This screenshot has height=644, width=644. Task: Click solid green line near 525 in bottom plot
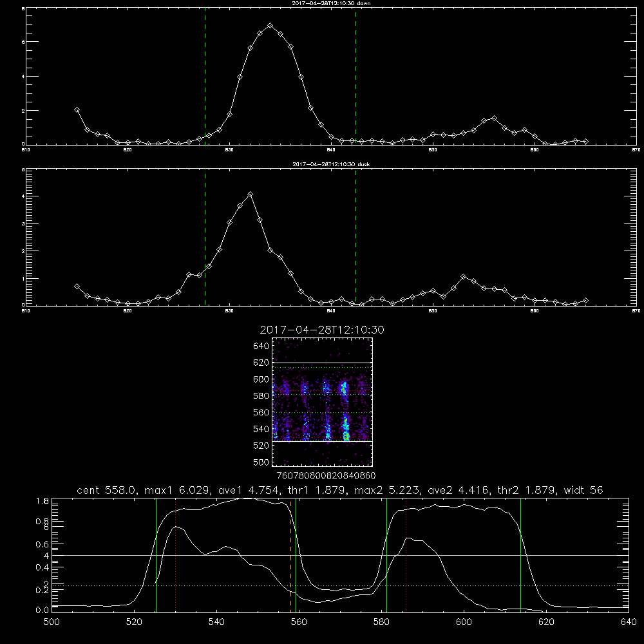click(x=156, y=555)
